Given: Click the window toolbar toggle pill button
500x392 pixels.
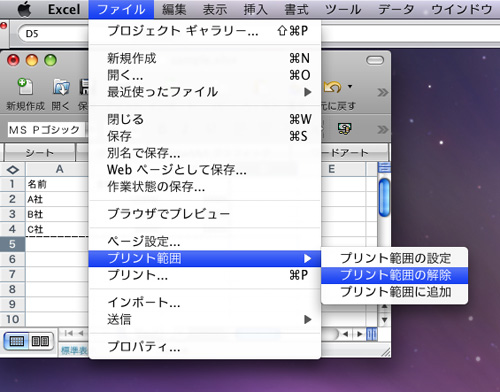Looking at the screenshot, I should pyautogui.click(x=375, y=60).
